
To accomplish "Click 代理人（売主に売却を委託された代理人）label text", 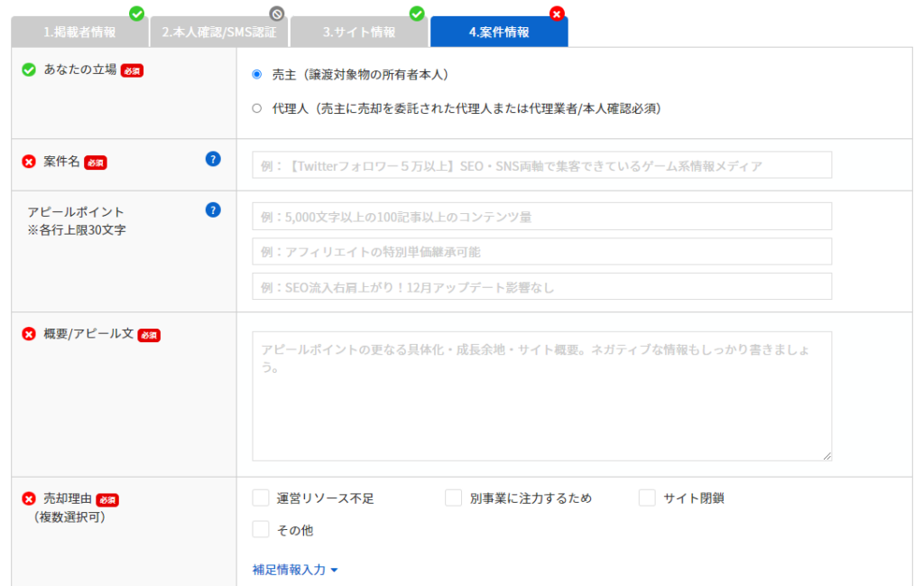I will [467, 108].
